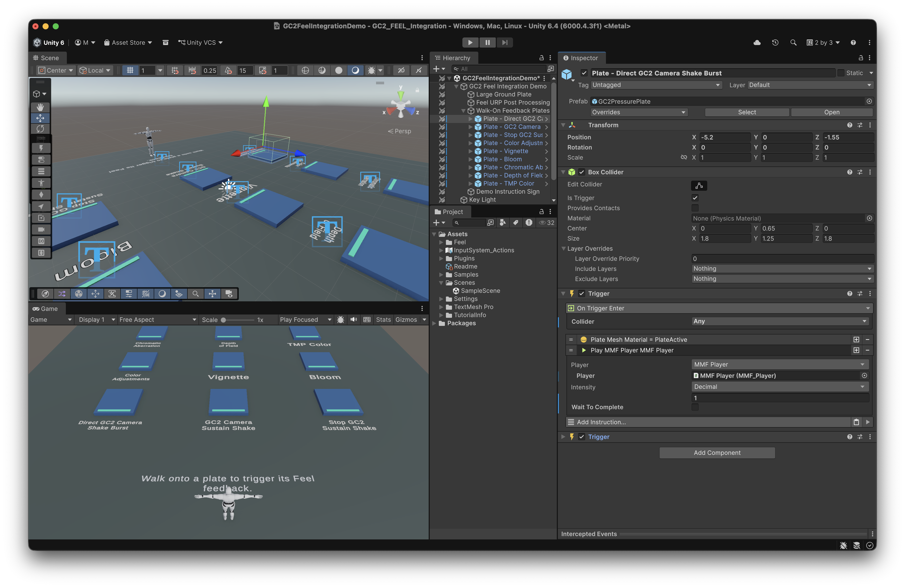Image resolution: width=905 pixels, height=588 pixels.
Task: Click the global Search icon in toolbar
Action: tap(793, 43)
